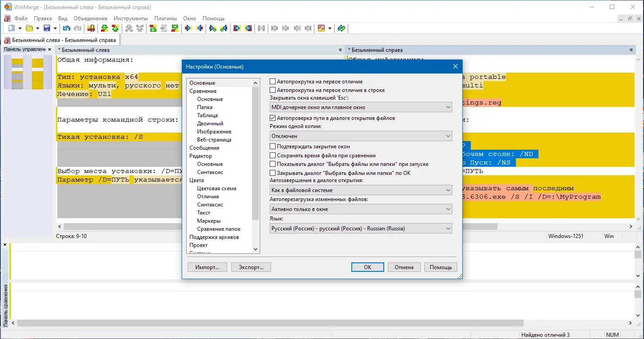Refresh the comparison with green arrows icon
This screenshot has width=644, height=339.
point(341,28)
